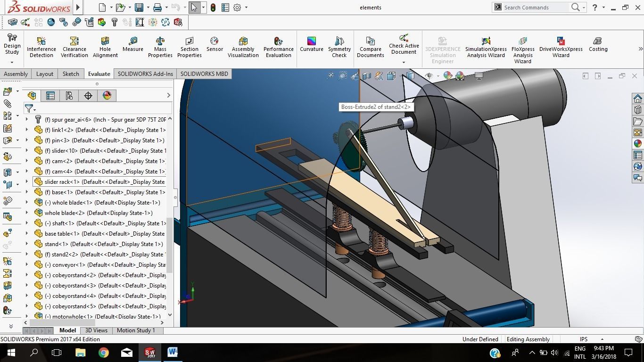The width and height of the screenshot is (644, 362).
Task: Open the Design Library task pane icon
Action: coord(638,110)
